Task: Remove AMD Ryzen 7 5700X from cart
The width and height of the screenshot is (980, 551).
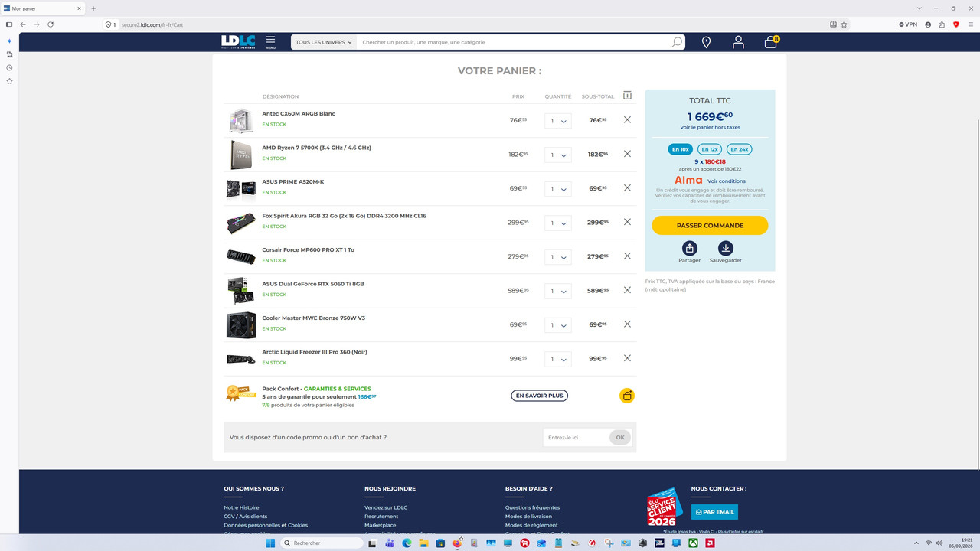Action: click(627, 154)
